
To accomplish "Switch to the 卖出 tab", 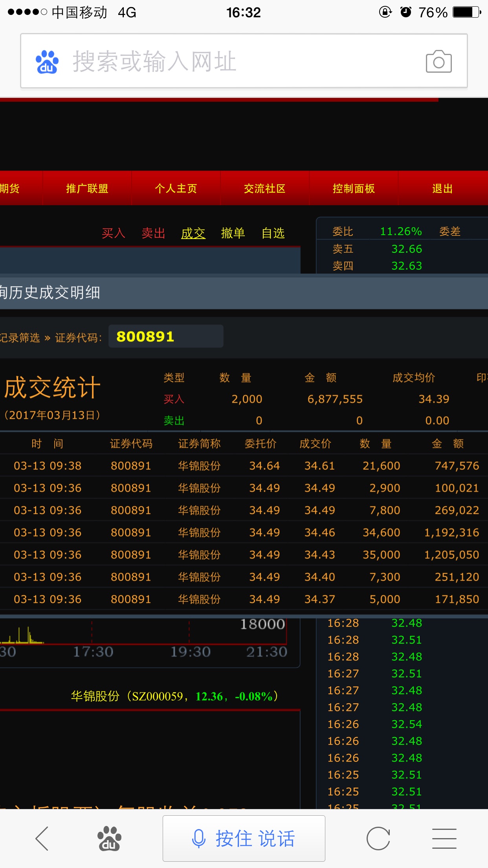I will pyautogui.click(x=153, y=233).
